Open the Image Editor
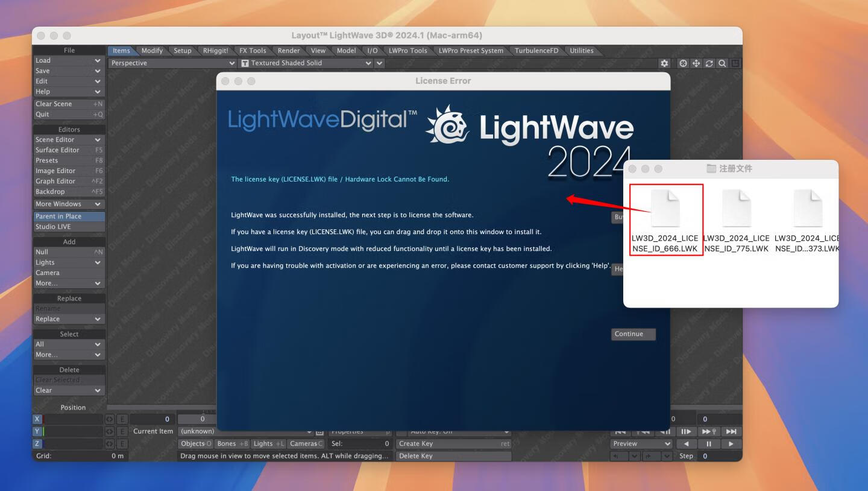This screenshot has height=491, width=868. [69, 171]
